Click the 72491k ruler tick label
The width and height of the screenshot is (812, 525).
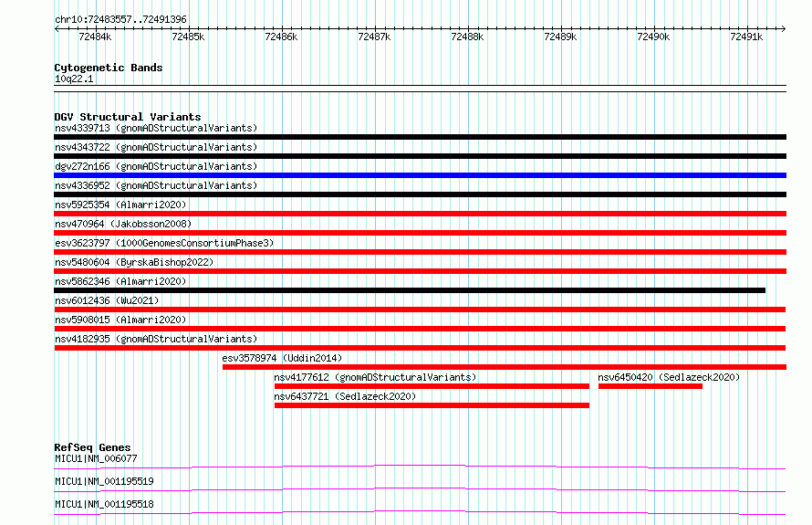[x=746, y=37]
